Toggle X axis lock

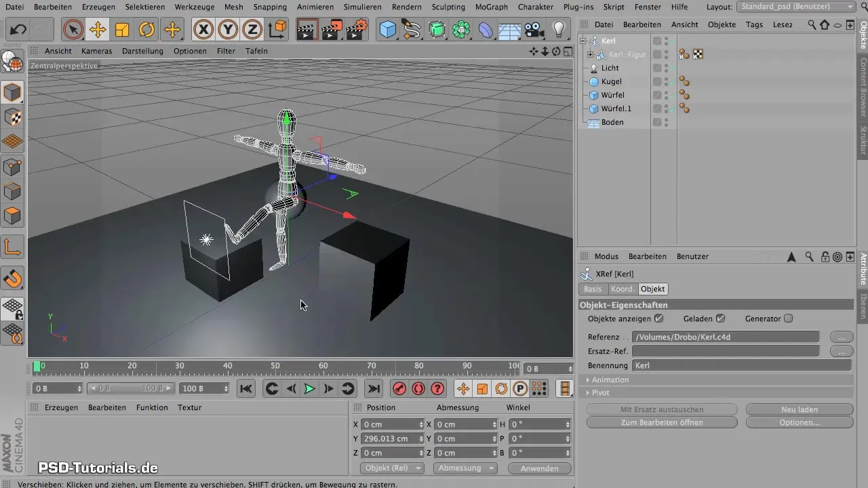[203, 30]
